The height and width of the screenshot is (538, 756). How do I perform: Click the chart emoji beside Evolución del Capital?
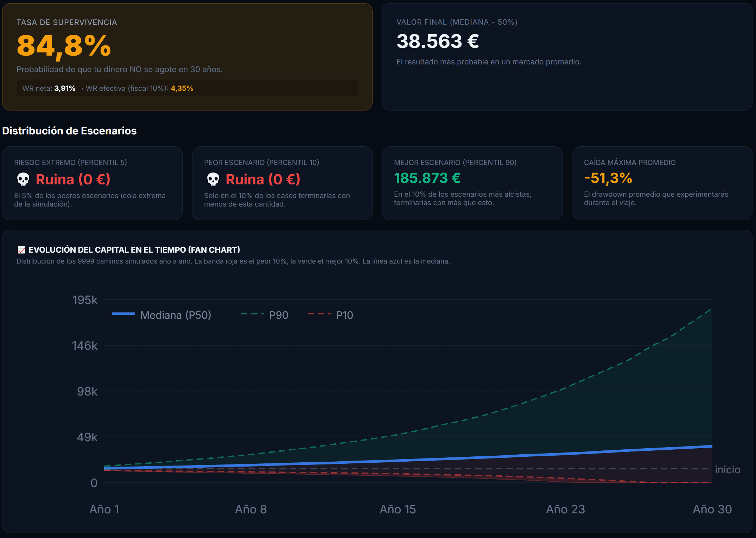[x=21, y=250]
